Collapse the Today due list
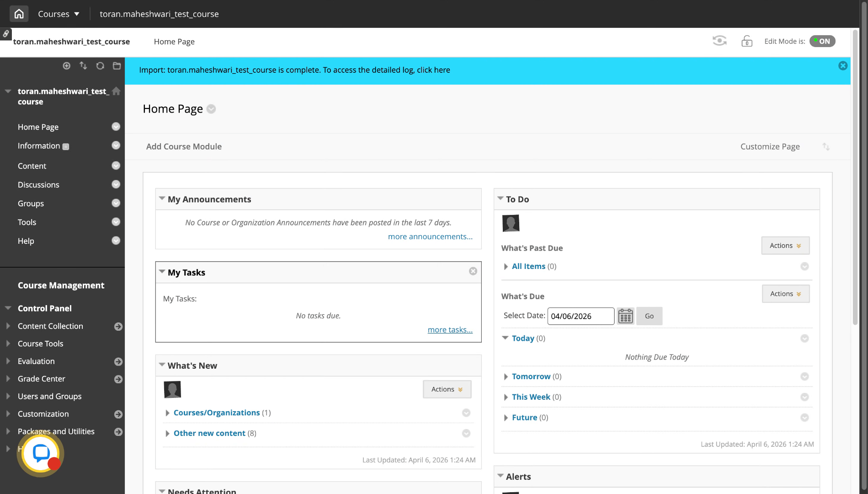 [x=505, y=338]
